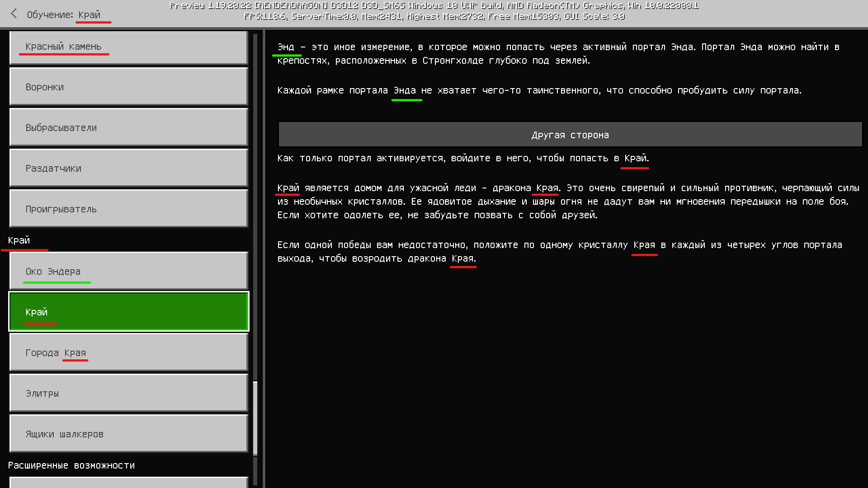The image size is (868, 488).
Task: Click the Обучение: Край title text
Action: coord(64,14)
